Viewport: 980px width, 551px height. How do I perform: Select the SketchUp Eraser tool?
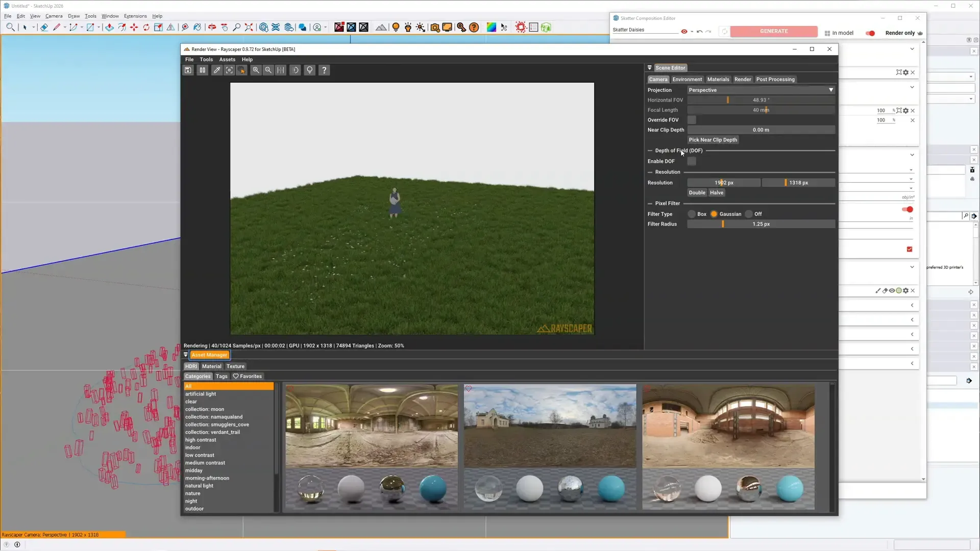(x=44, y=28)
